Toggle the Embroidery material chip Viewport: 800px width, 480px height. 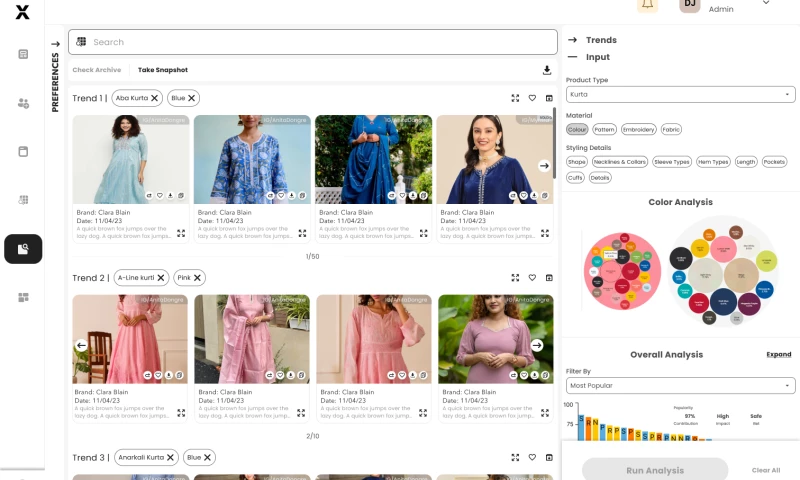click(x=638, y=129)
